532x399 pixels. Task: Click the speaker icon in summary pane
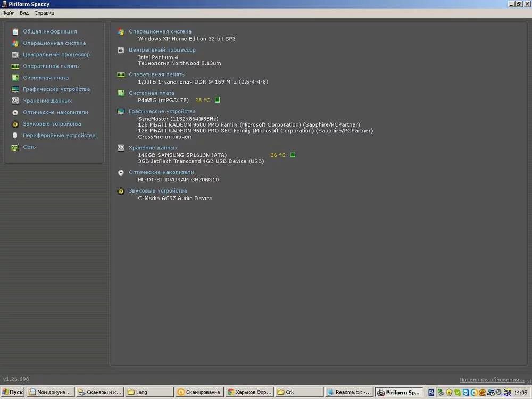coord(121,191)
